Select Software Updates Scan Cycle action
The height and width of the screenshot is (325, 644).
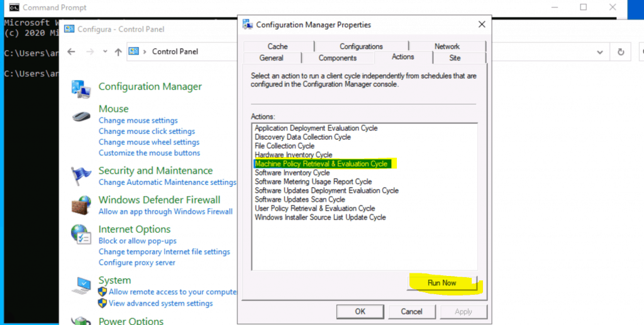point(300,199)
